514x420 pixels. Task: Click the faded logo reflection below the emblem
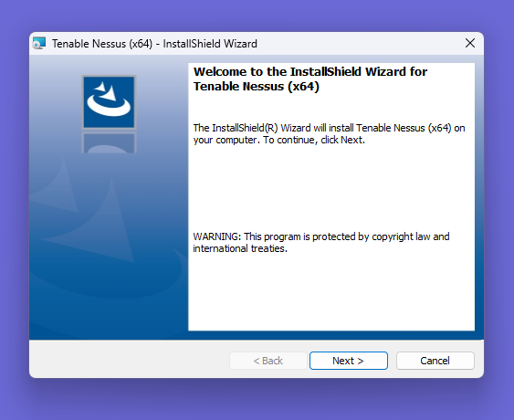pos(109,143)
